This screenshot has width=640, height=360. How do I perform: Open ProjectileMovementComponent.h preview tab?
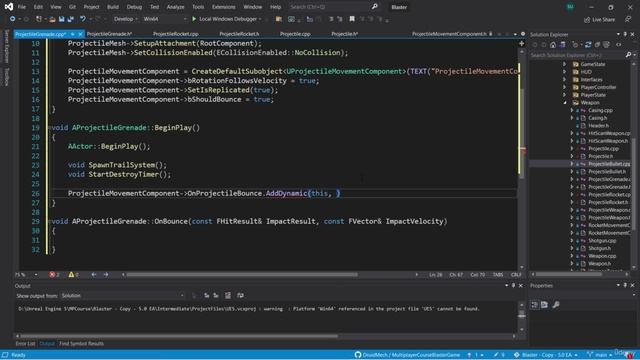click(x=449, y=34)
